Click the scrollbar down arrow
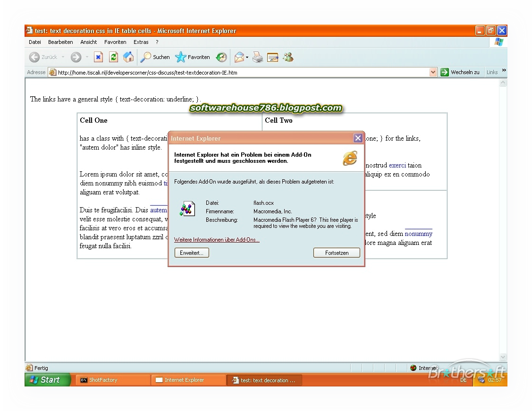Screen dimensions: 532x411 click(x=503, y=357)
